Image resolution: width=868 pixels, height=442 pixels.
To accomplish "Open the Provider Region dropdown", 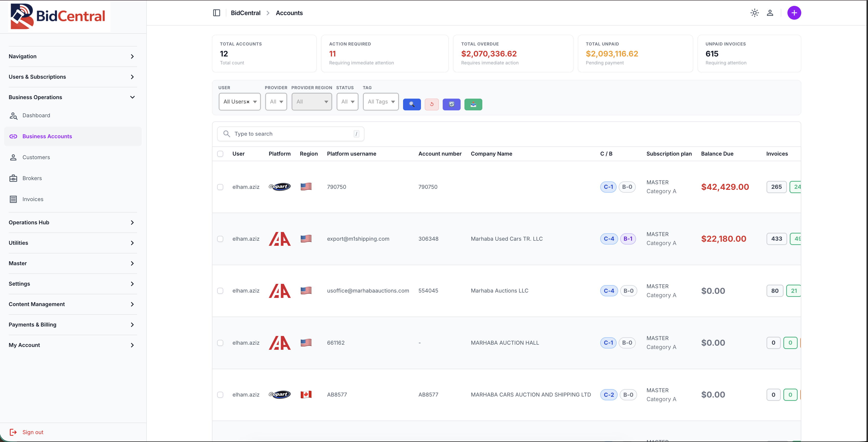I will coord(312,102).
